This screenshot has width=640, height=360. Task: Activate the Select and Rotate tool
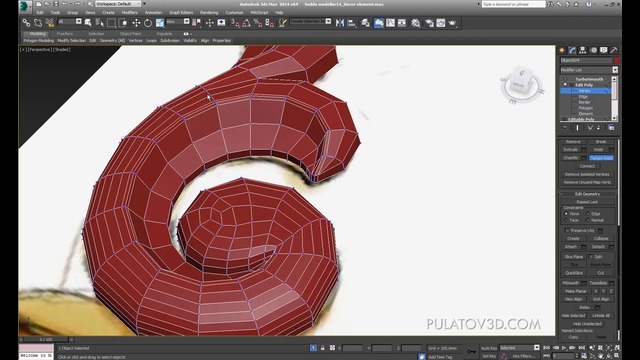click(148, 23)
